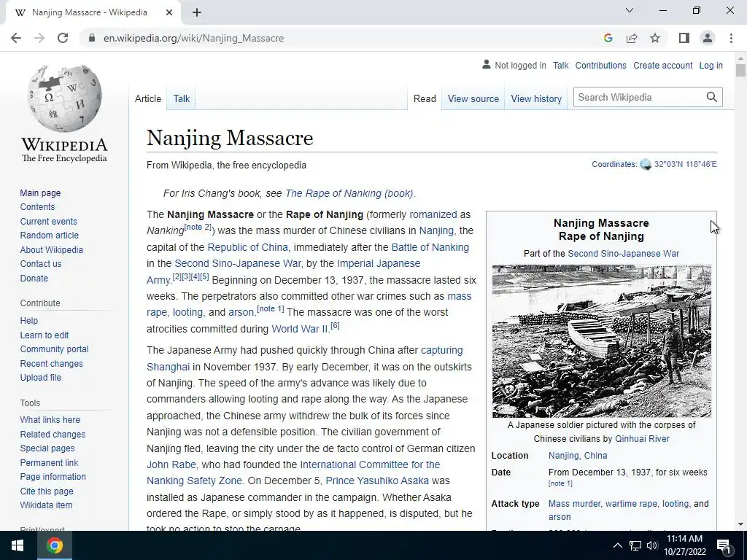Open the browser side panel icon
Screen dimensions: 747x560
(684, 38)
